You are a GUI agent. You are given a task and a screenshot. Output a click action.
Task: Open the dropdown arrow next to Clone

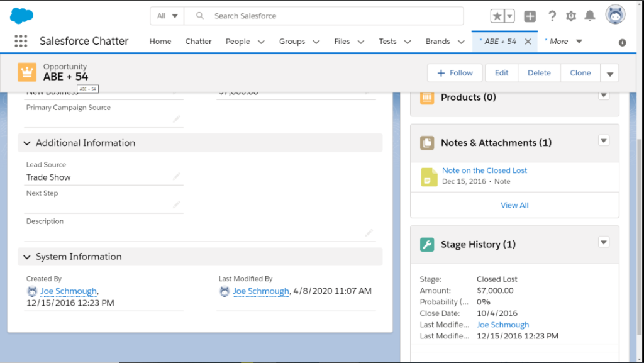tap(609, 72)
